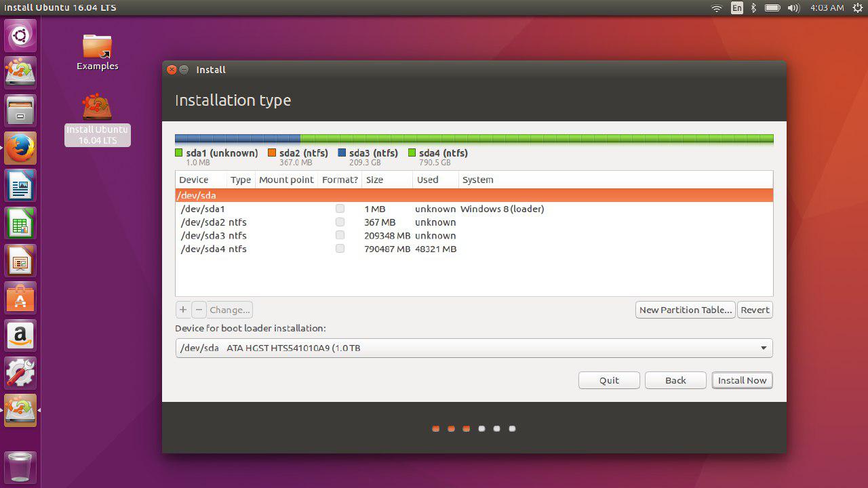Open the Files manager in launcher
The image size is (868, 488).
tap(20, 110)
